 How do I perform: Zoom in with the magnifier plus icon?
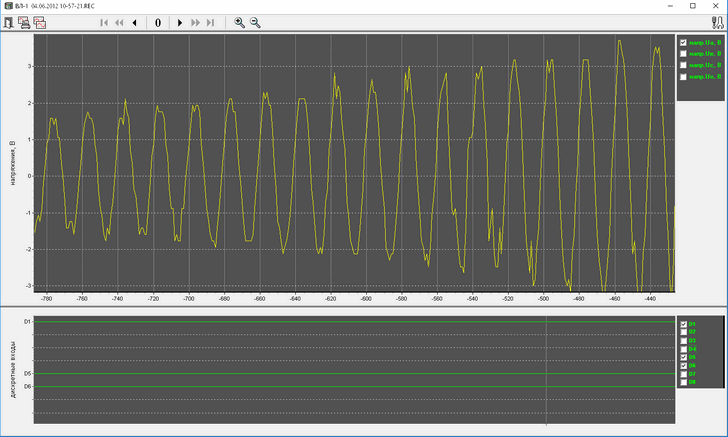pos(239,22)
